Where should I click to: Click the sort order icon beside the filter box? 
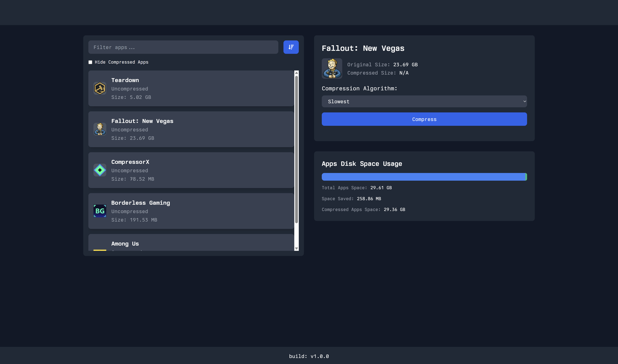pyautogui.click(x=291, y=47)
